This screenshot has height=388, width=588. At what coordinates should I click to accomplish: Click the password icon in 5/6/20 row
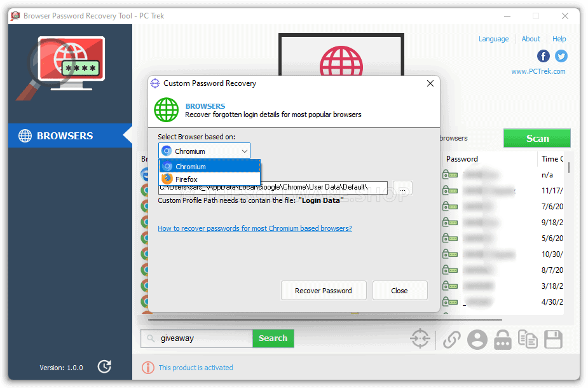pyautogui.click(x=451, y=239)
